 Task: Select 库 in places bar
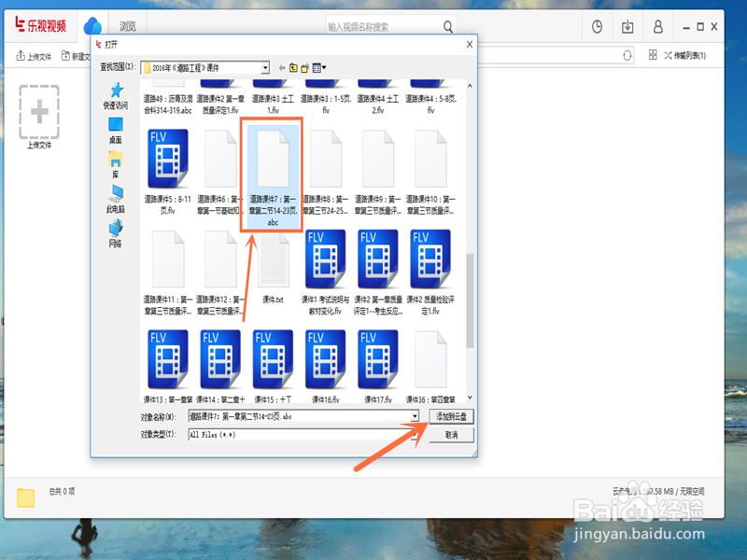click(116, 165)
